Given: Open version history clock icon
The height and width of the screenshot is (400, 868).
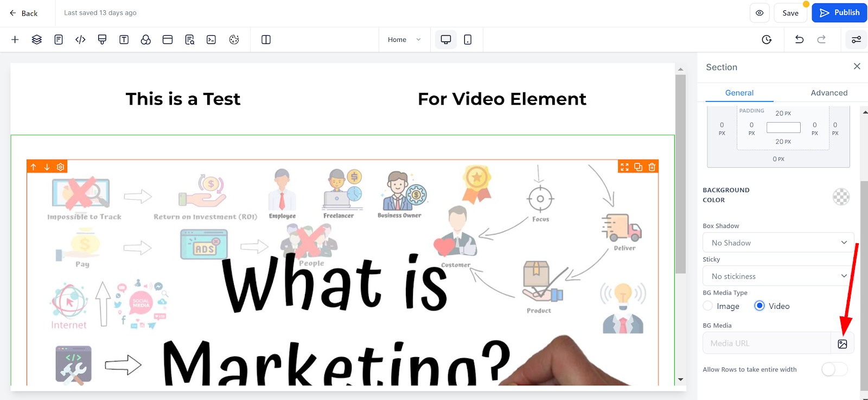Looking at the screenshot, I should point(767,40).
